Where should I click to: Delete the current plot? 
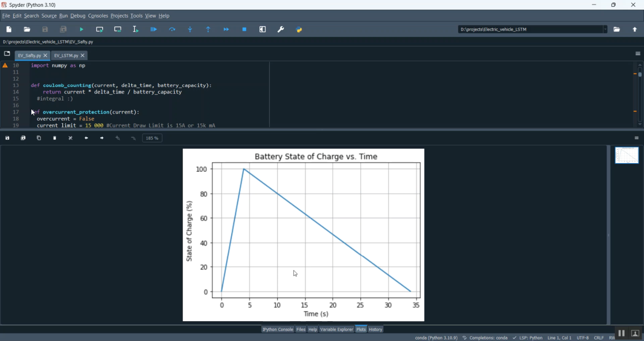(55, 138)
